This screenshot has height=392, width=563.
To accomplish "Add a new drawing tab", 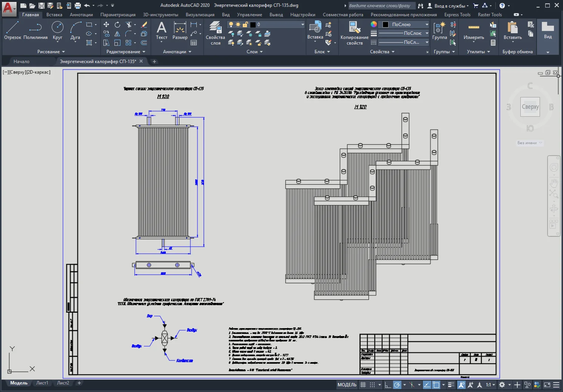I will [x=154, y=61].
